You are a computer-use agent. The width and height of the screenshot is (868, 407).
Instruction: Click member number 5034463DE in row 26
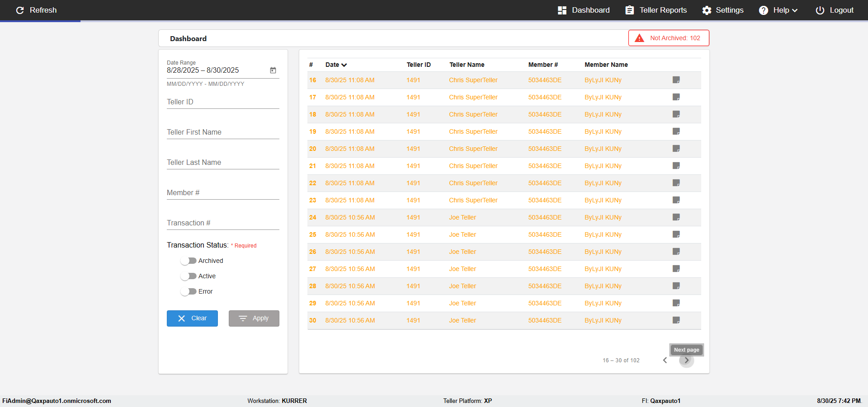[545, 252]
